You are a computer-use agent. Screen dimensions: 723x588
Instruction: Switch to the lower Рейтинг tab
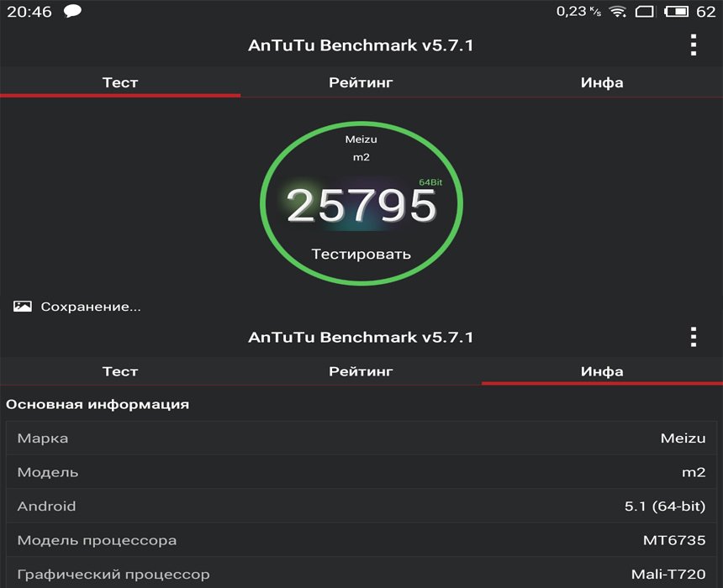(361, 371)
